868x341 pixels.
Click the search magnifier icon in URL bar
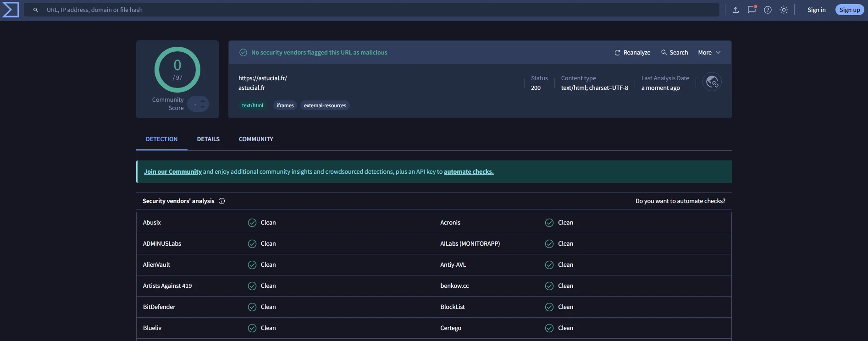point(35,10)
